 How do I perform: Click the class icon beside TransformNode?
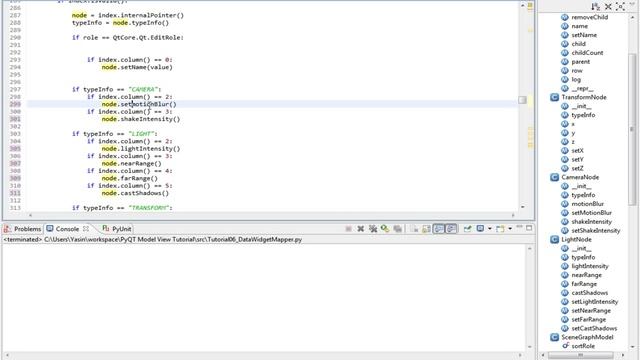click(554, 97)
